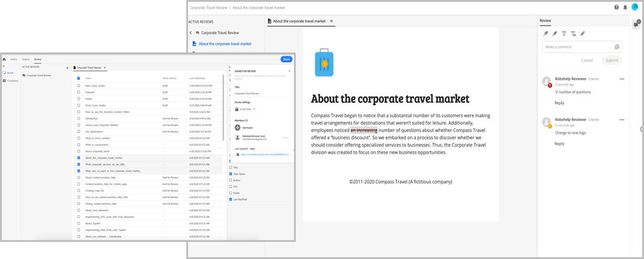Viewport: 644px width, 259px height.
Task: Open About the corporate travel market in sidebar
Action: pos(225,44)
